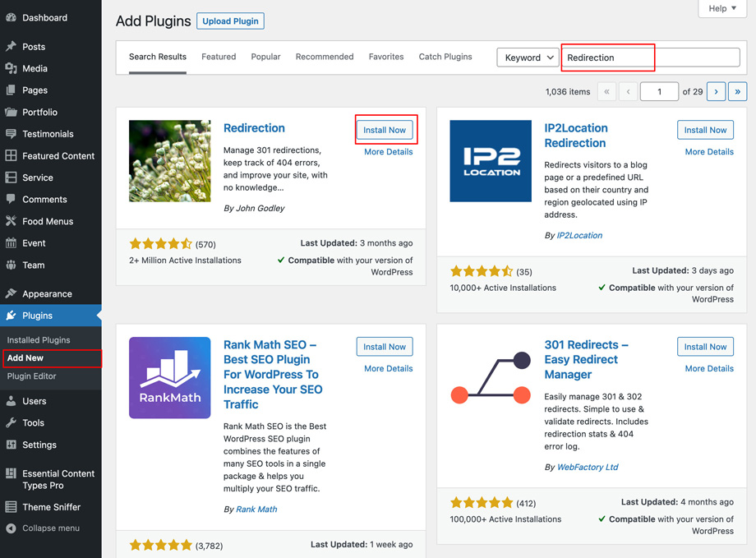
Task: Click the Appearance paintbrush icon
Action: point(11,293)
